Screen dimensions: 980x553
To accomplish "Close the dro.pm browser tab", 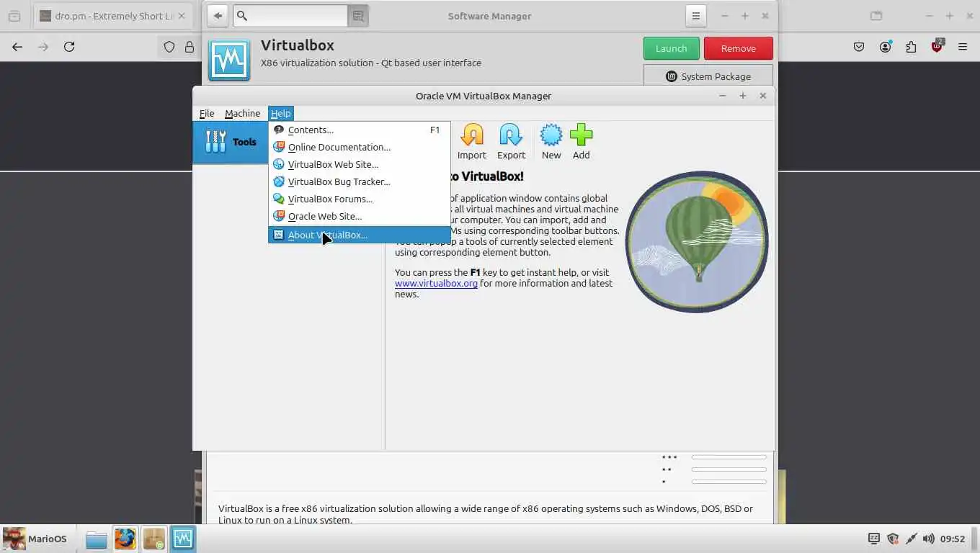I will click(x=181, y=16).
